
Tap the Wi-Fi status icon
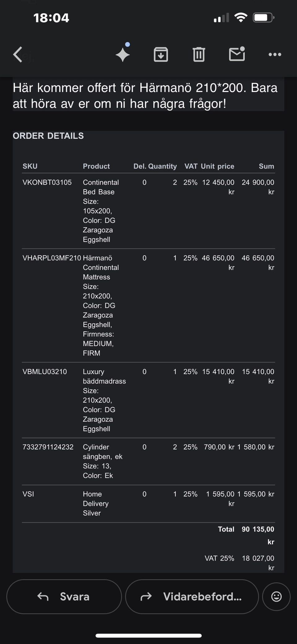pos(241,17)
